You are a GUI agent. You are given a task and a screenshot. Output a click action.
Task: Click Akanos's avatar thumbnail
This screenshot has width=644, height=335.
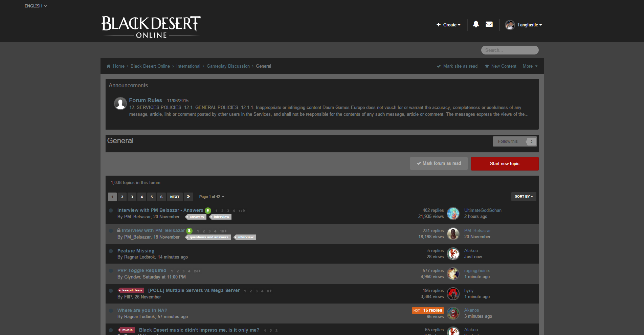click(x=453, y=313)
